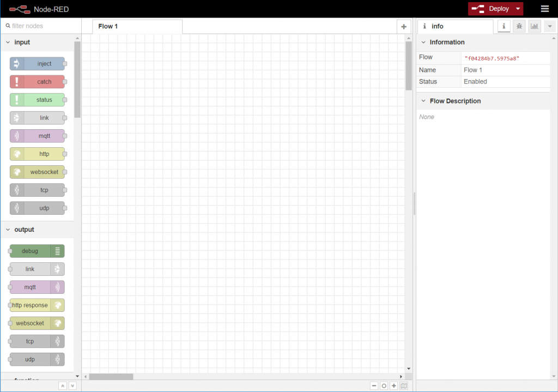Select the http response output node
Screen dimensions: 558x392
pos(37,305)
